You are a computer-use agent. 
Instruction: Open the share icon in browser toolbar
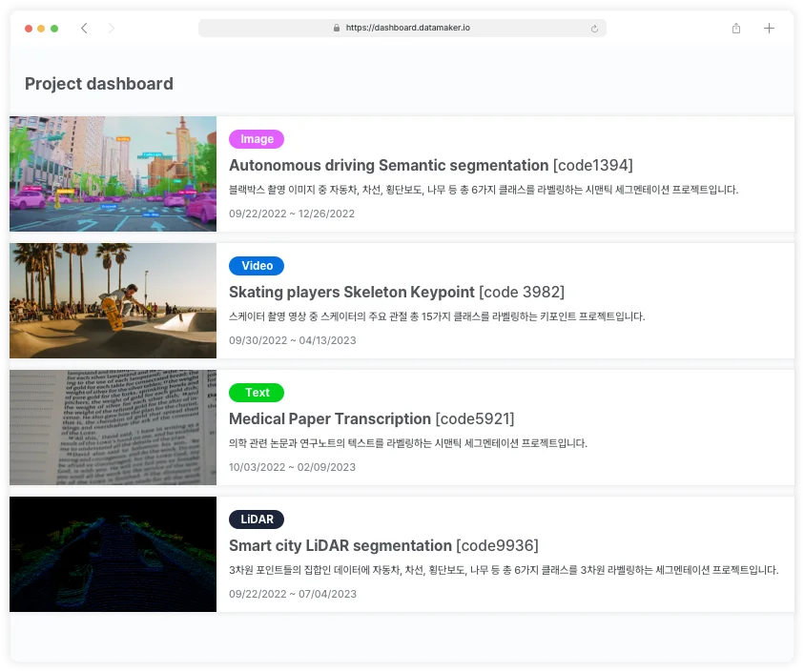[736, 29]
